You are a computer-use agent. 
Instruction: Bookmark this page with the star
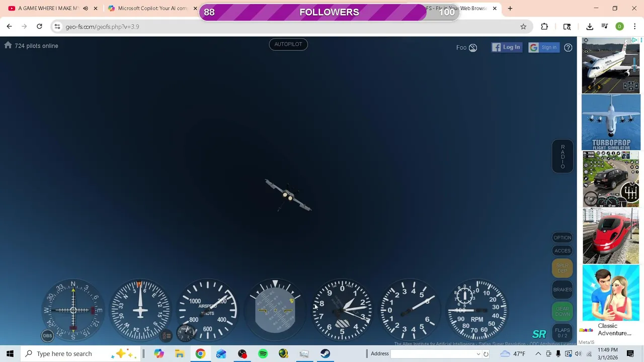pos(523,27)
